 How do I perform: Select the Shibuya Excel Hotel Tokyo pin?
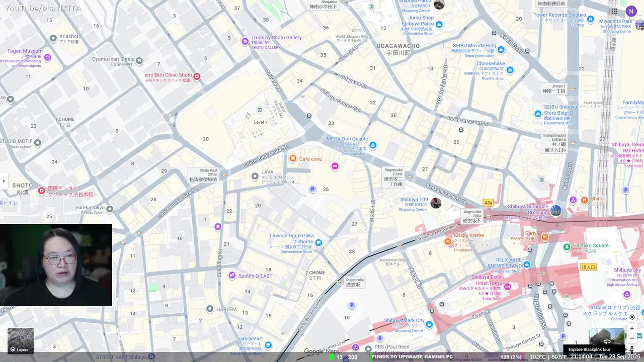pos(508,287)
